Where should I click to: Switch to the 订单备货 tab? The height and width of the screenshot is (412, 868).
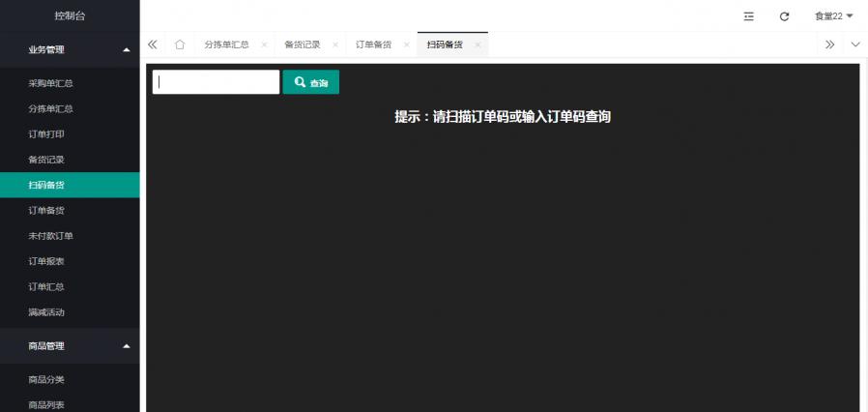(x=373, y=44)
